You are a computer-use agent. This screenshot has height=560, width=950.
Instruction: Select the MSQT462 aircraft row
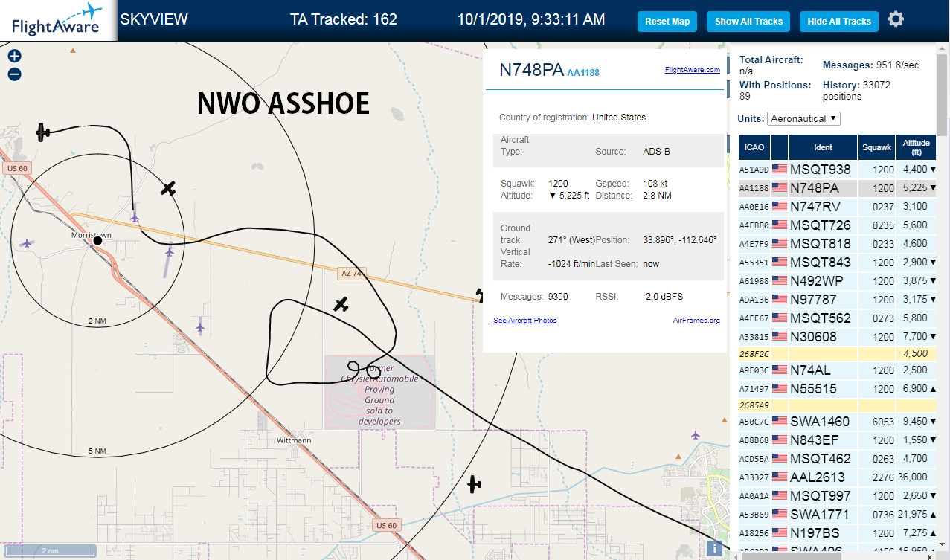838,459
